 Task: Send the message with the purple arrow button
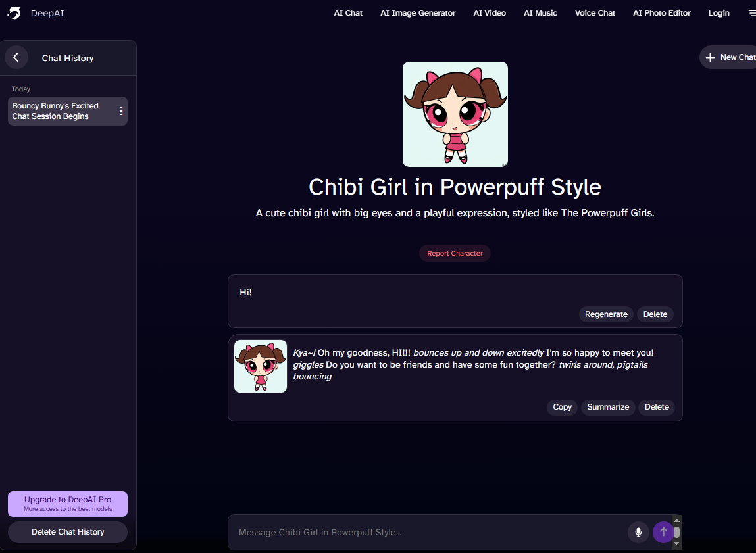663,532
